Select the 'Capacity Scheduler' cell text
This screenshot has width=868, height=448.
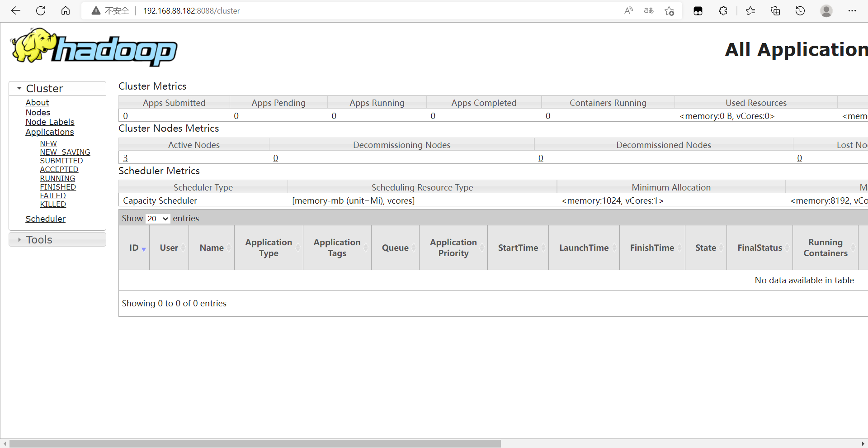coord(160,200)
